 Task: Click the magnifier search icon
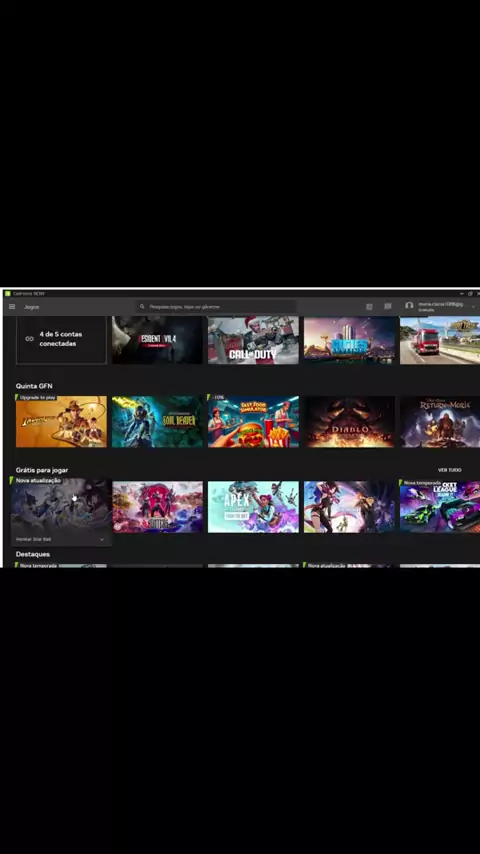142,307
